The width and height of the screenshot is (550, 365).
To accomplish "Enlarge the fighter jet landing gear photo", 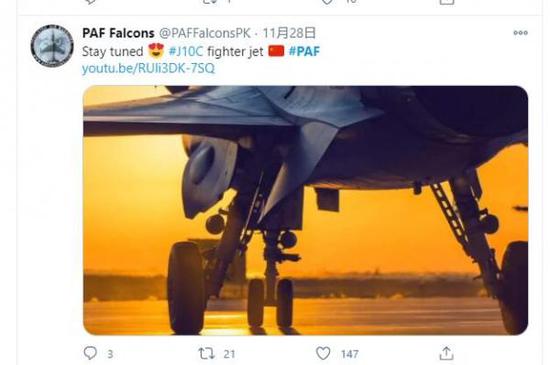I will 306,210.
